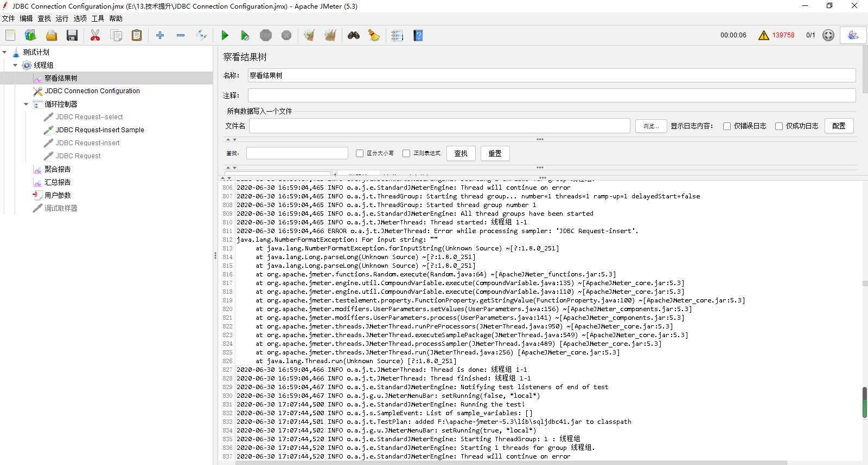Viewport: 868px width, 465px height.
Task: Toggle the 仅错误日志 checkbox
Action: (727, 126)
